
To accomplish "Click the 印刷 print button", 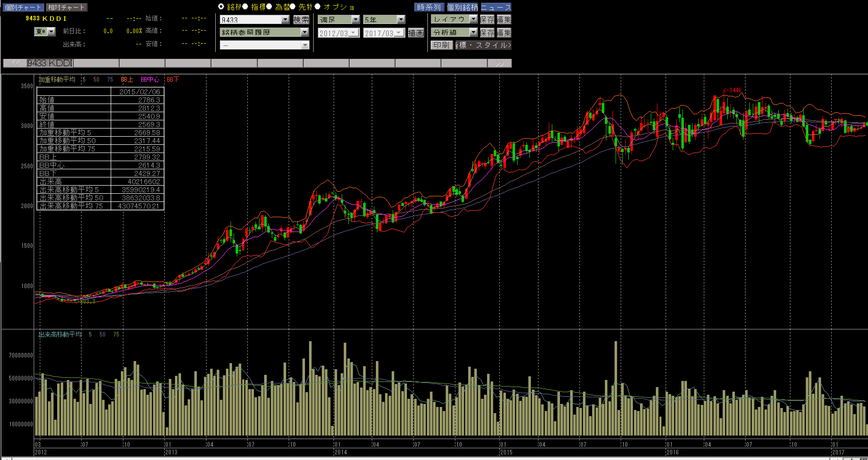I will tap(441, 45).
